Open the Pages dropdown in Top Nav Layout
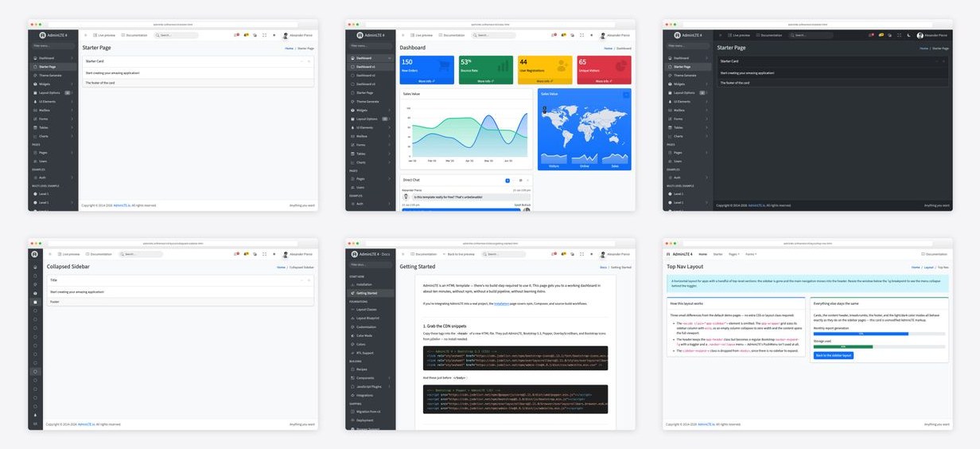The width and height of the screenshot is (980, 449). [734, 254]
